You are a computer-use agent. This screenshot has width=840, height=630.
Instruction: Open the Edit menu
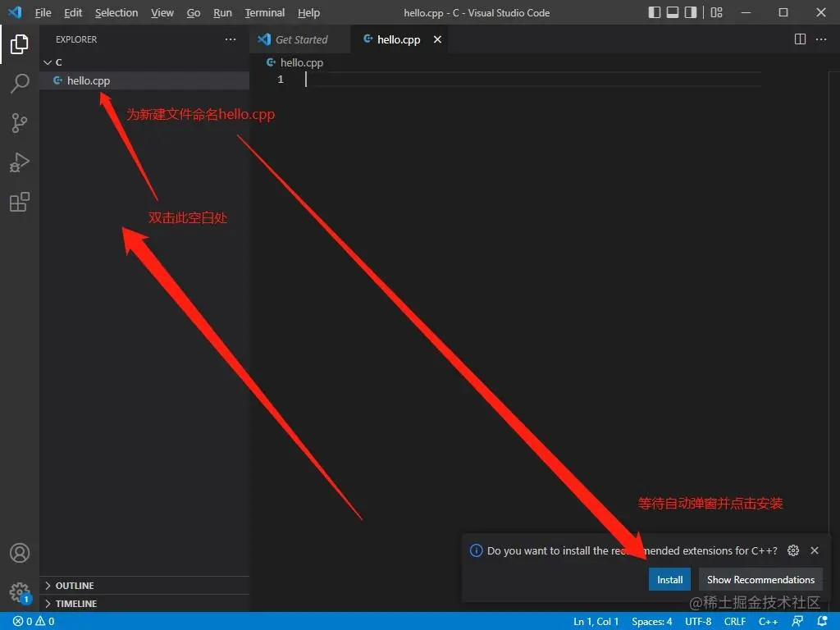[x=73, y=12]
